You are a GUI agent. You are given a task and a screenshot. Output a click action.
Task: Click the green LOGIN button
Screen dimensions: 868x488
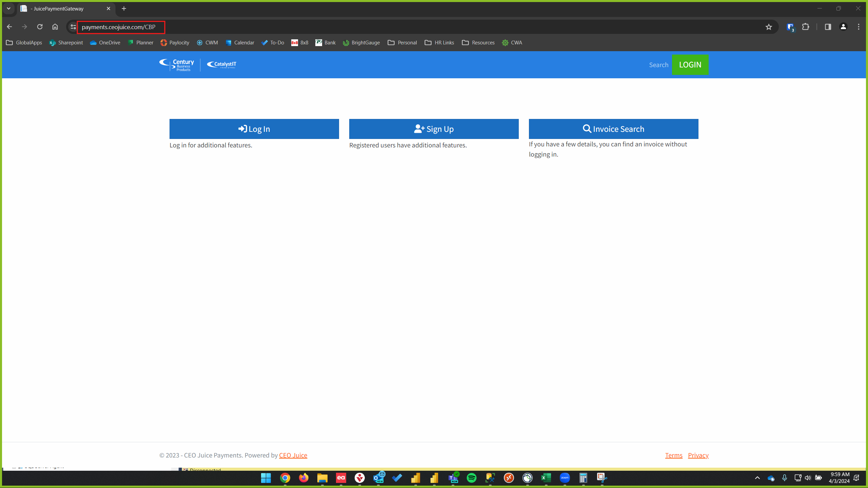pos(690,65)
